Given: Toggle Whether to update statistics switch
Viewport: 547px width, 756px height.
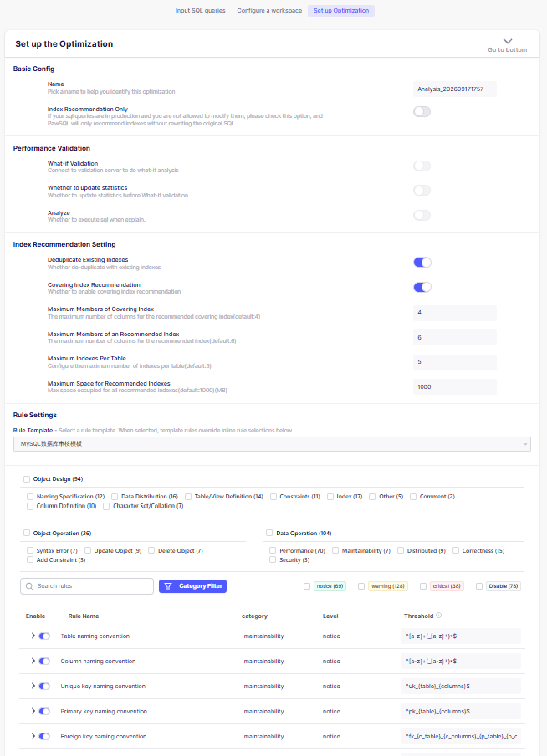Looking at the screenshot, I should [422, 191].
